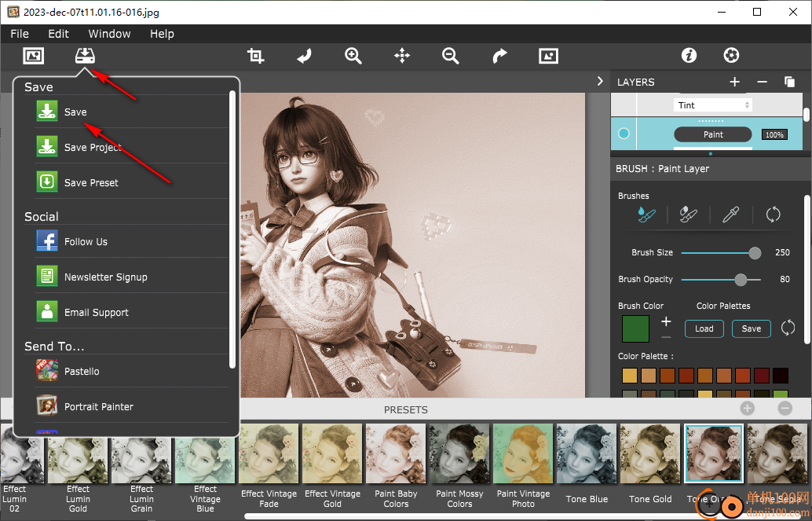Screen dimensions: 812x521
Task: Choose Save Preset option
Action: point(131,182)
